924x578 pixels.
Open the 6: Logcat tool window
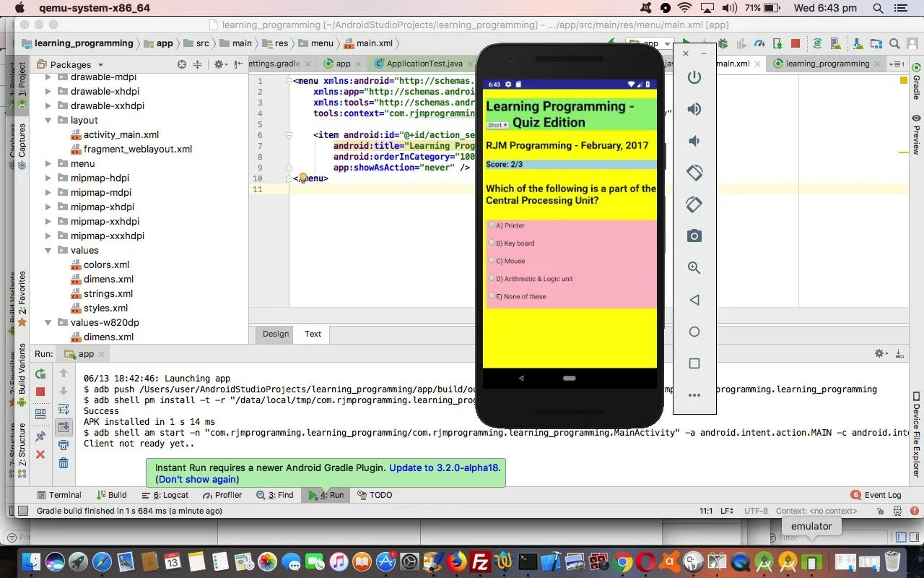[165, 495]
